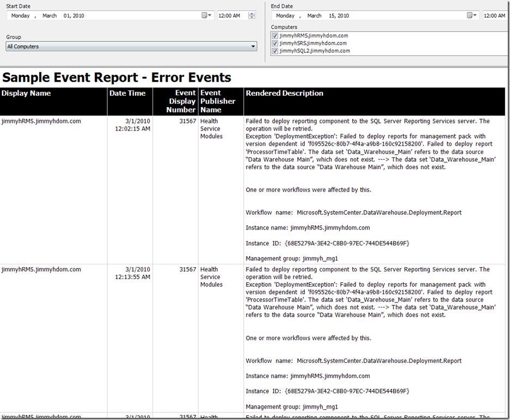The height and width of the screenshot is (420, 510).
Task: Click jimmyhRMS.jimmyhdom.com in the 12:02:15 AM row
Action: pos(41,121)
